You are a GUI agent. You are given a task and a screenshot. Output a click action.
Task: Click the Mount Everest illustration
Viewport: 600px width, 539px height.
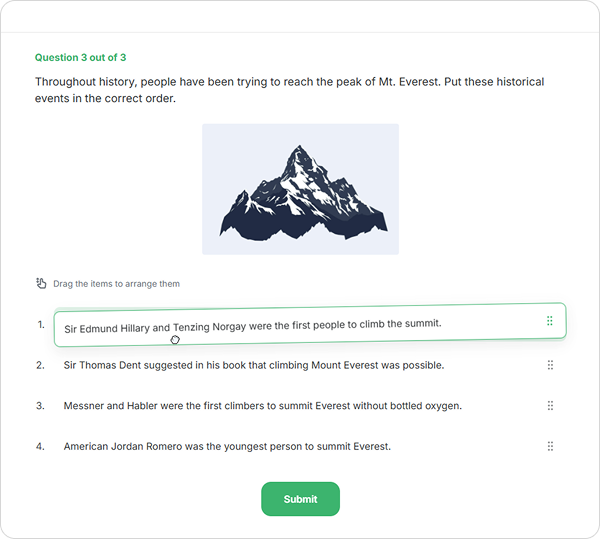[300, 189]
